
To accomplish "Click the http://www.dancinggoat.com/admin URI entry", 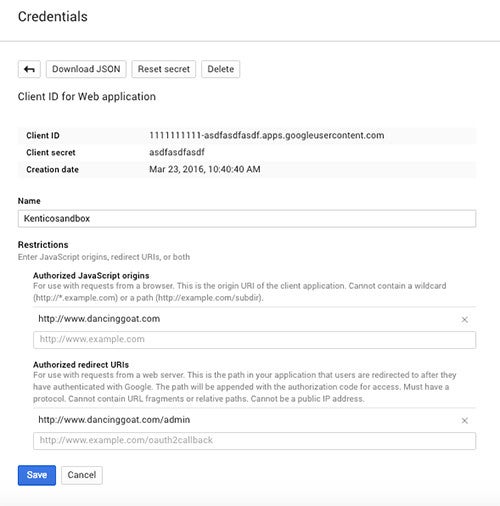I will [x=114, y=420].
